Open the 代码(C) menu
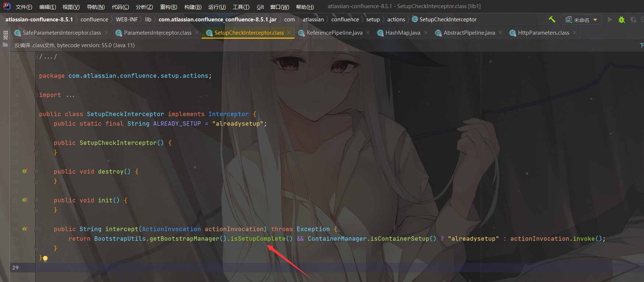This screenshot has height=282, width=644. pyautogui.click(x=120, y=7)
